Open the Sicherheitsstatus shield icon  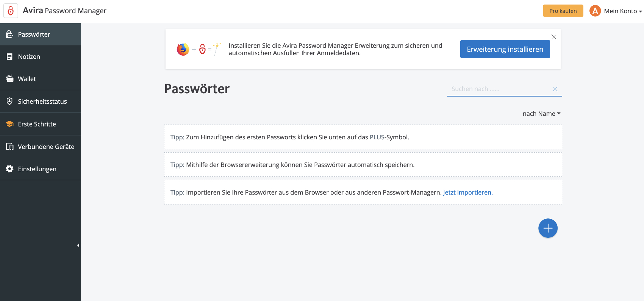9,101
